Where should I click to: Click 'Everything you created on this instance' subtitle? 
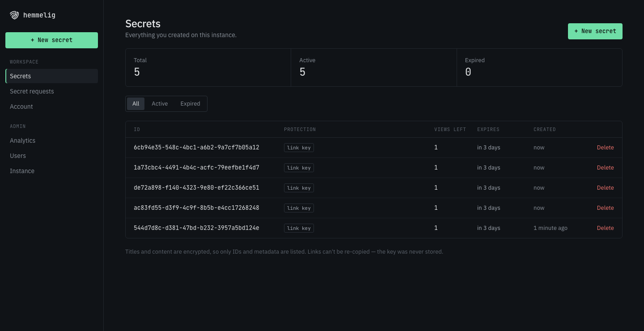tap(181, 35)
